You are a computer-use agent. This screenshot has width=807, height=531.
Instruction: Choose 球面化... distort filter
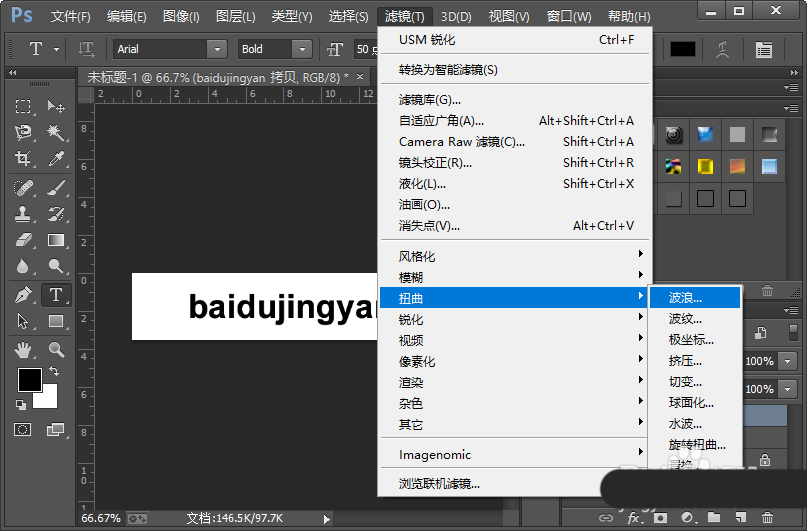(x=695, y=402)
